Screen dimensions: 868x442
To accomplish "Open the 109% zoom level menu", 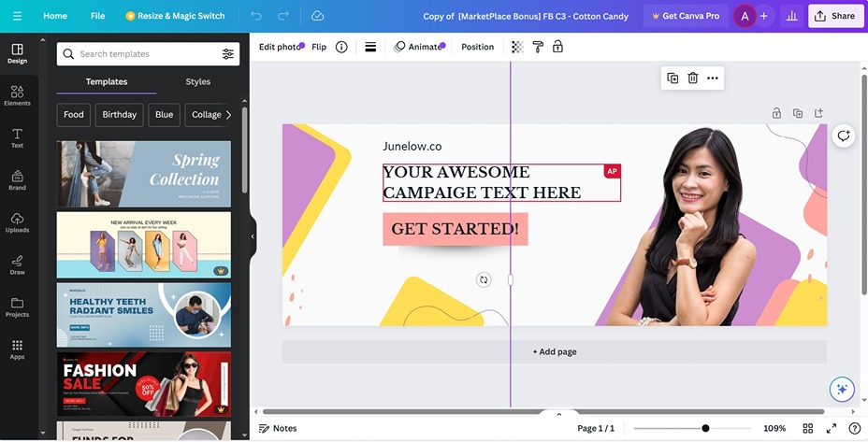I will (774, 428).
